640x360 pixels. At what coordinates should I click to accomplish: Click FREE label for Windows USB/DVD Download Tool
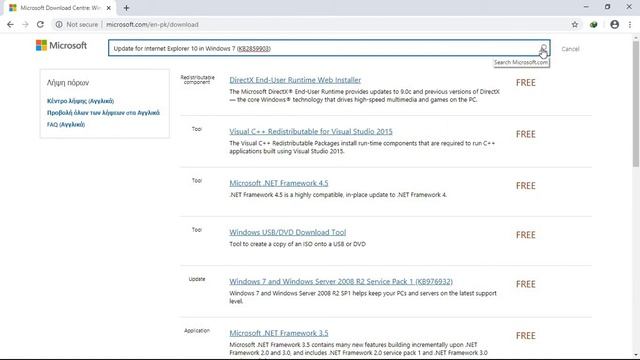(526, 235)
